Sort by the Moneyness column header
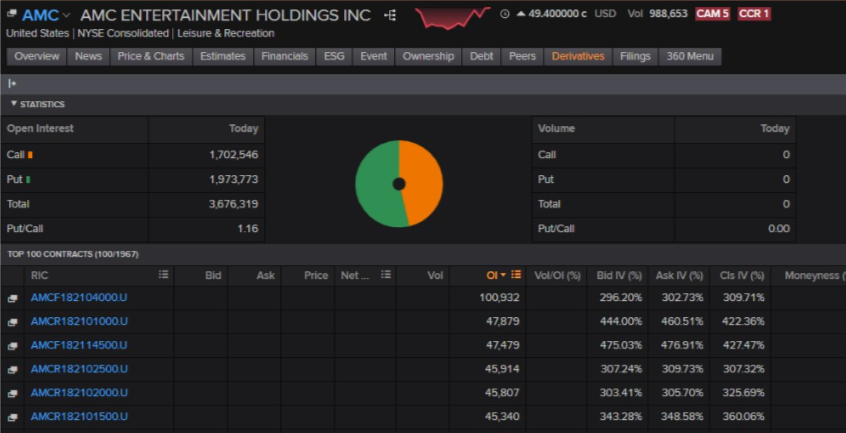Screen dimensions: 846x433 815,276
